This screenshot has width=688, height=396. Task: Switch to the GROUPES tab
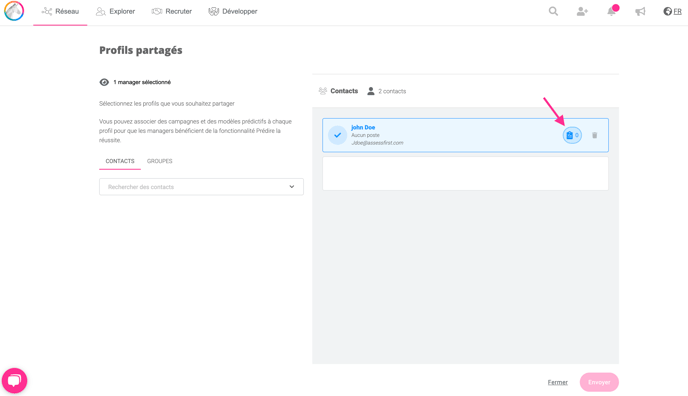click(159, 161)
